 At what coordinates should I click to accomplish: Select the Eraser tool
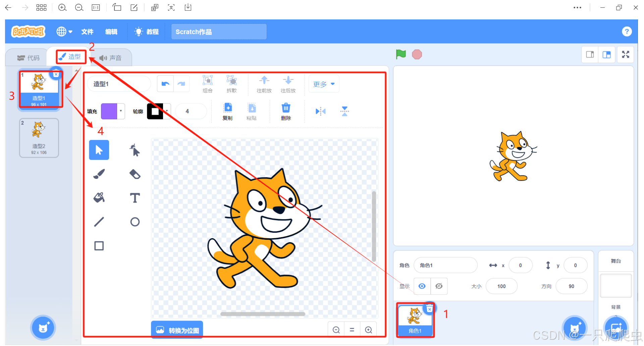[135, 174]
